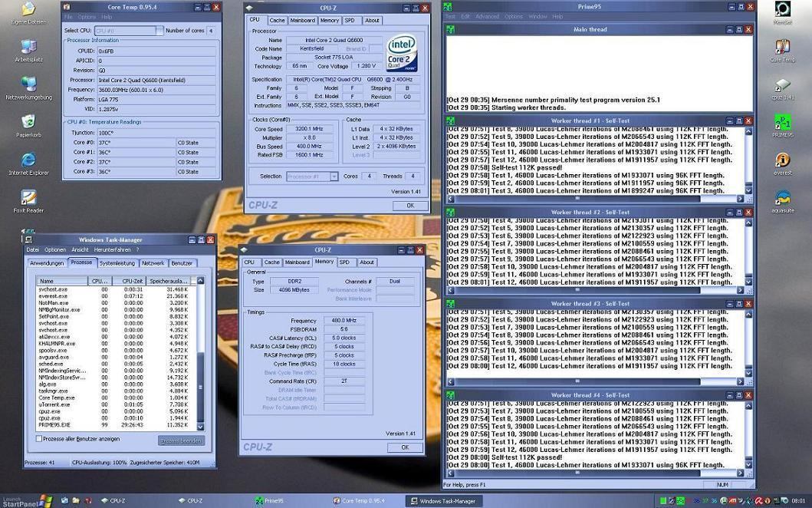Click Worker thread #2 vertical scroll-down arrow
This screenshot has height=508, width=812.
point(748,282)
